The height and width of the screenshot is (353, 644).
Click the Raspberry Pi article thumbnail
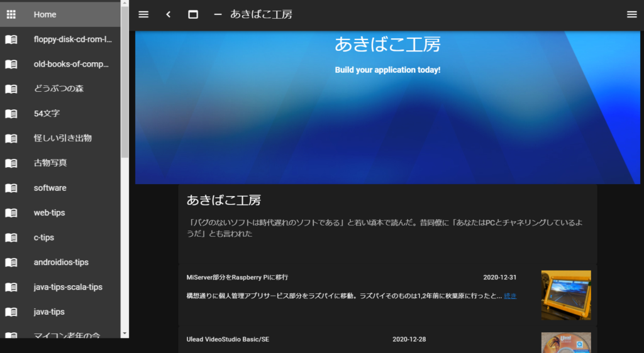[x=565, y=295]
